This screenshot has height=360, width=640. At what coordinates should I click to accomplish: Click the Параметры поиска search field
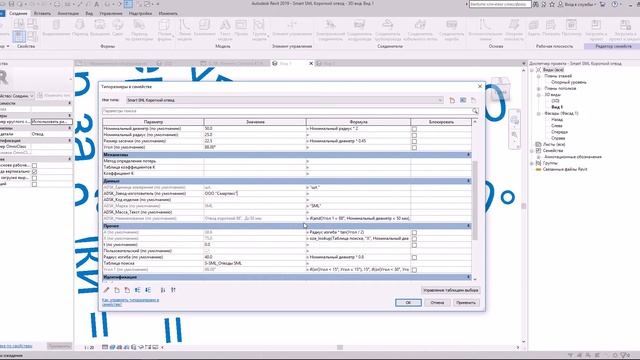pyautogui.click(x=287, y=111)
